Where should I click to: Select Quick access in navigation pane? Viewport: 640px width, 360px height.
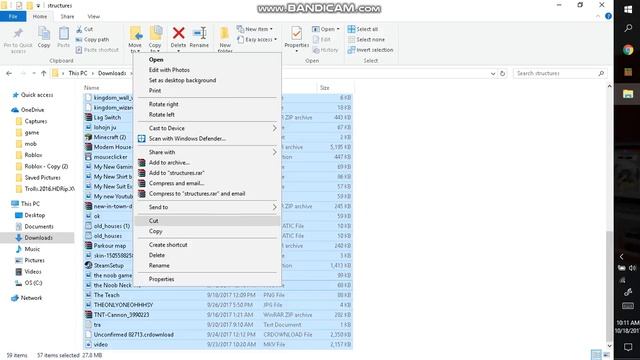37,95
